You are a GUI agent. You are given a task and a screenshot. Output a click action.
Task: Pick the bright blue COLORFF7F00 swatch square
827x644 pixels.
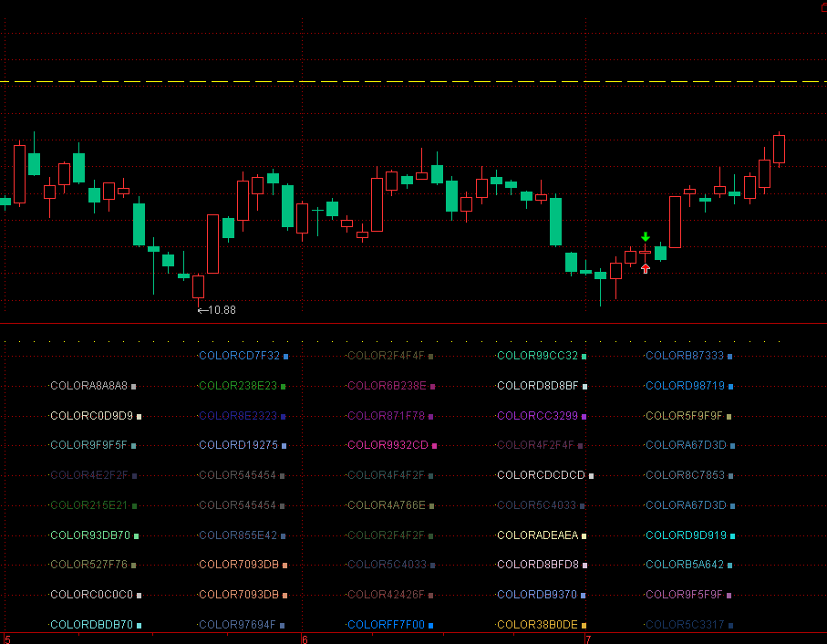pos(430,626)
